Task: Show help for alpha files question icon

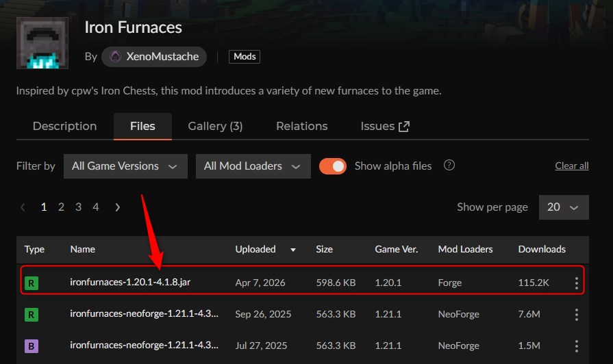Action: [x=449, y=165]
